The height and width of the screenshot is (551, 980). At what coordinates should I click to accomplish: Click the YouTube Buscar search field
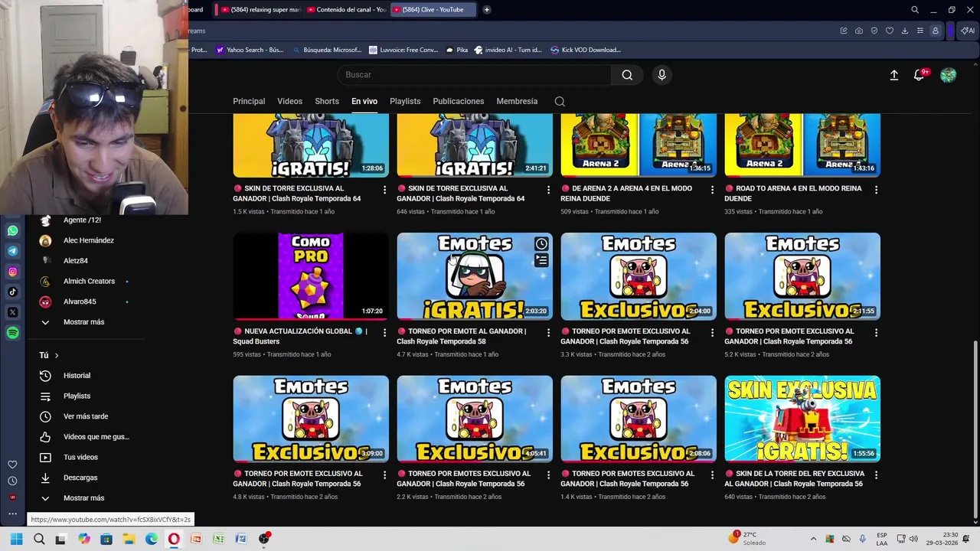tap(475, 75)
